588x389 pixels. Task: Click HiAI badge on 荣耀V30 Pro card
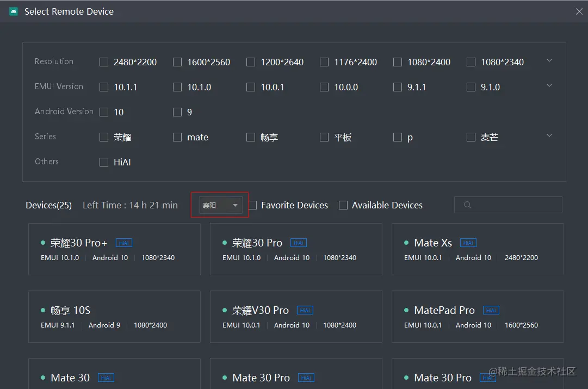click(305, 311)
